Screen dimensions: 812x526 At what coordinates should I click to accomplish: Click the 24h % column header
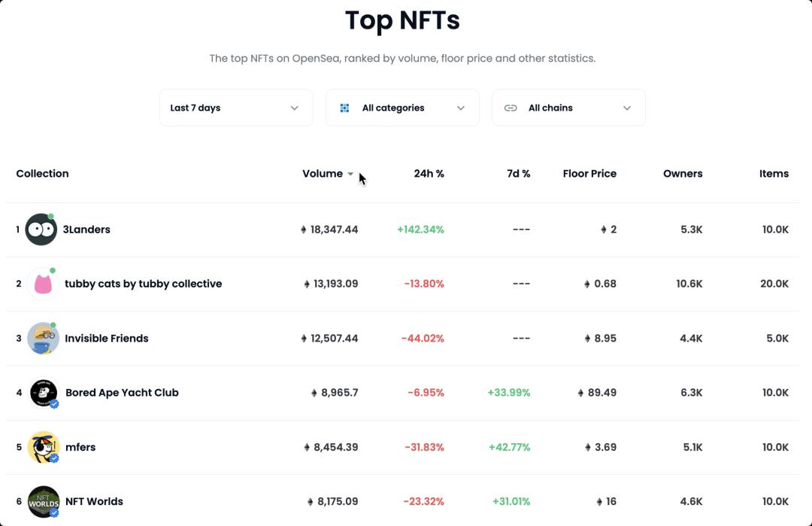pyautogui.click(x=429, y=173)
